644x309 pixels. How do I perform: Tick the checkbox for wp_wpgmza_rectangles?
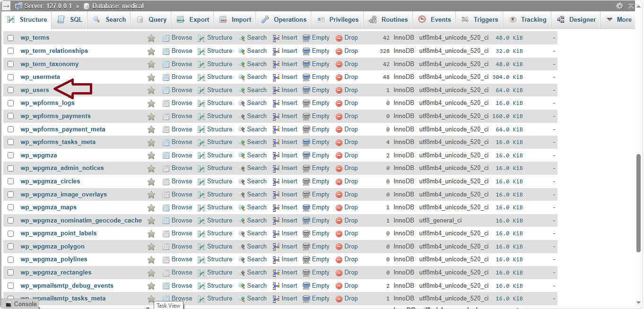point(11,273)
